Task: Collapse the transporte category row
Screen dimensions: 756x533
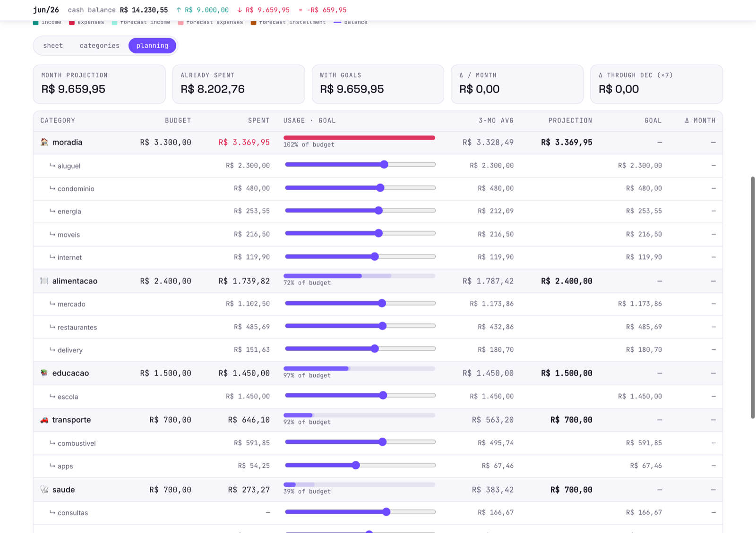Action: (378, 420)
